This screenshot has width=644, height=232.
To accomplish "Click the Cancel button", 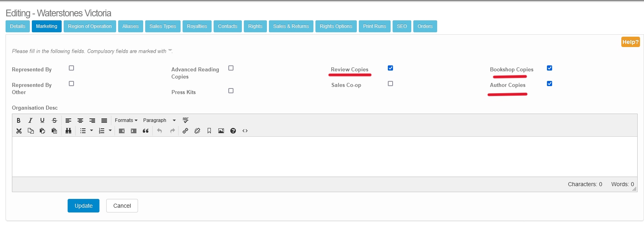I will [122, 206].
